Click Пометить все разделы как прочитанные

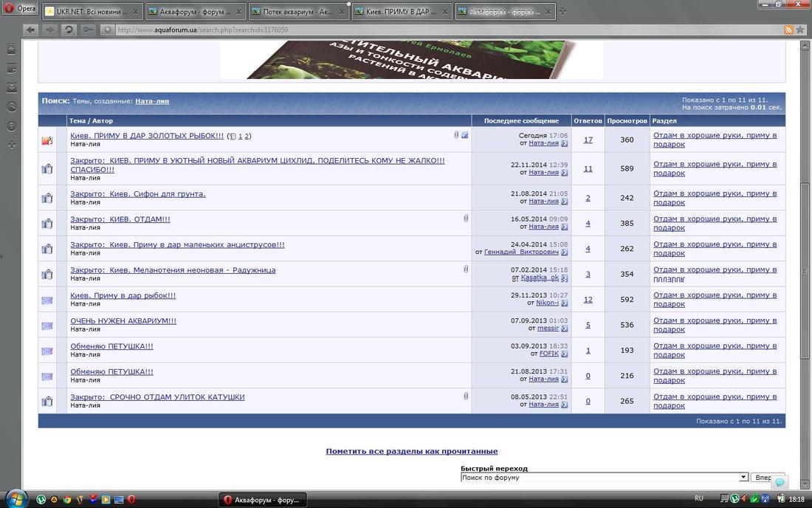pyautogui.click(x=412, y=451)
